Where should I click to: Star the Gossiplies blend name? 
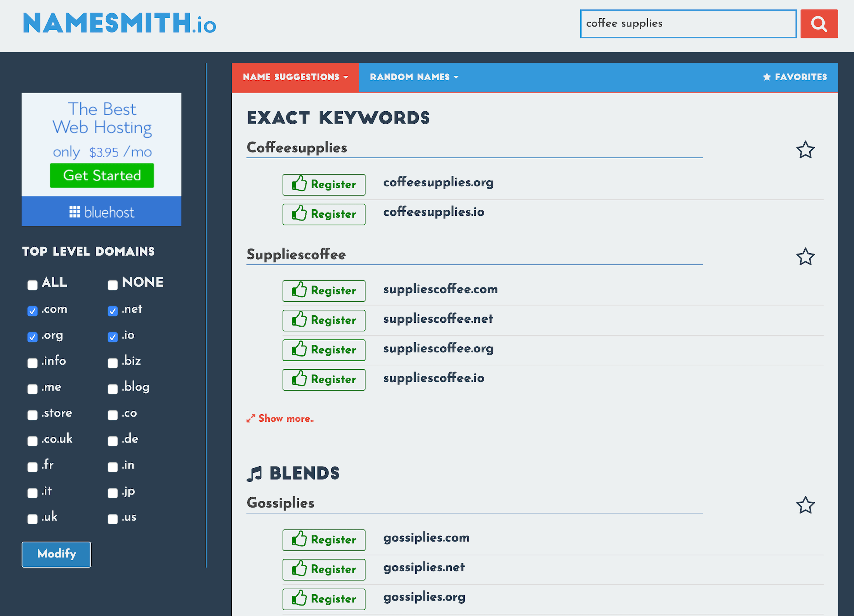805,505
